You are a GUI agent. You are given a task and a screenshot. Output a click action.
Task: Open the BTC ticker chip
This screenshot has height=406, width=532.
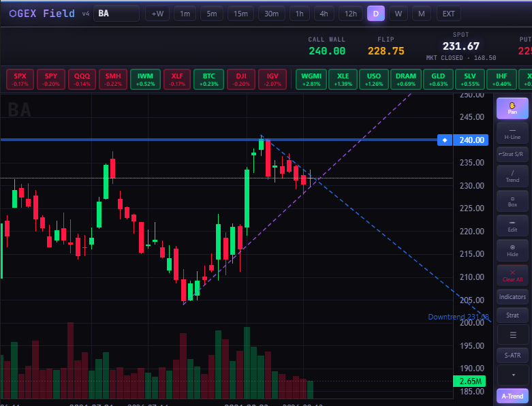[208, 80]
